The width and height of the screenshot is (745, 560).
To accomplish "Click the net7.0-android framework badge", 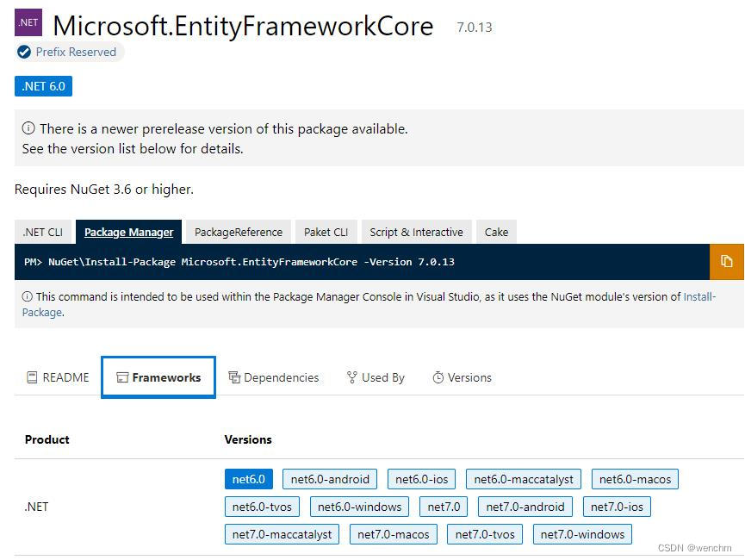I will click(525, 507).
